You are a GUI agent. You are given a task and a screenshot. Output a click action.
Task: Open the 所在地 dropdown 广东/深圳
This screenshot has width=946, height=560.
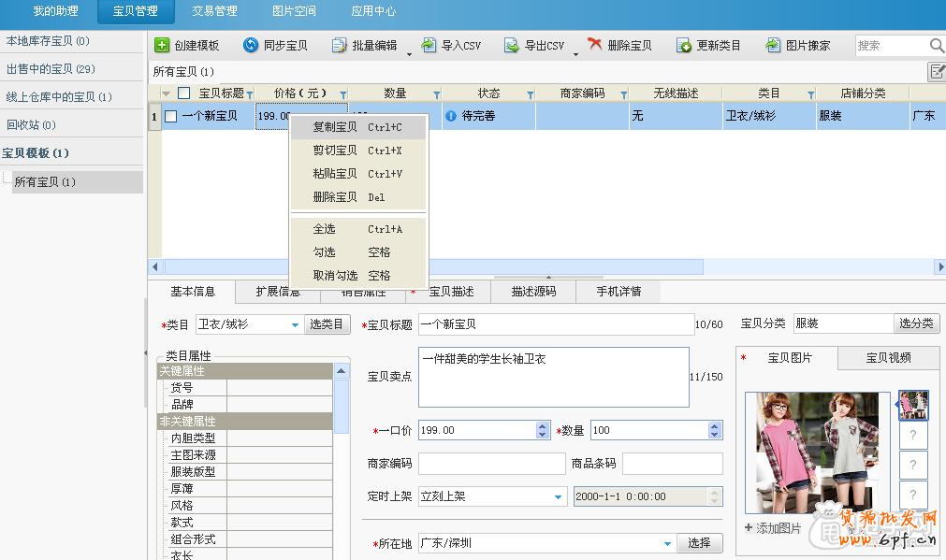coord(668,542)
